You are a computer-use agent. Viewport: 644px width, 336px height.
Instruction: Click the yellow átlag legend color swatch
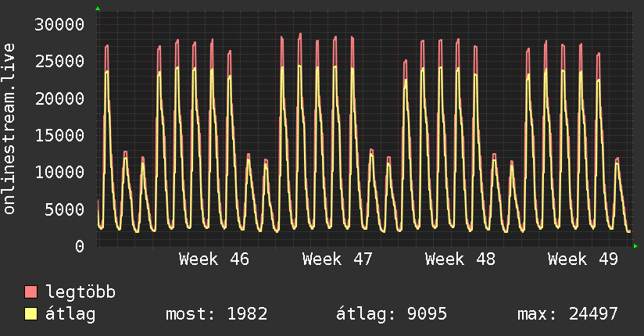[x=30, y=314]
